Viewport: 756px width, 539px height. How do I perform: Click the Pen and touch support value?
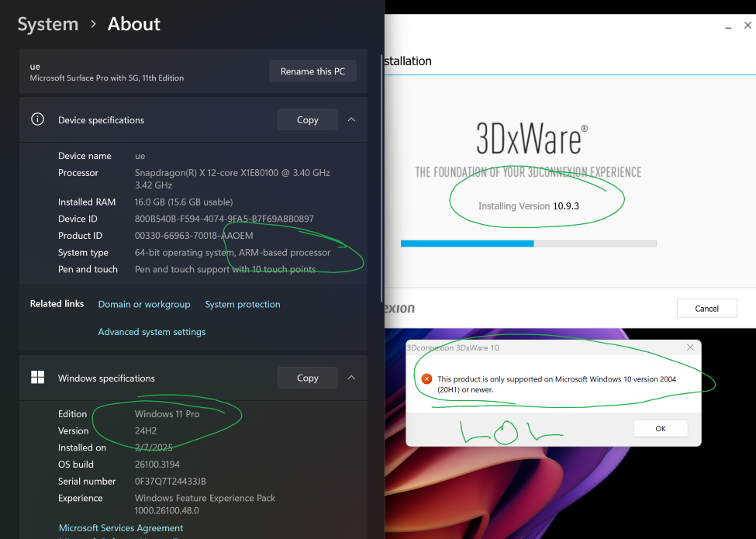225,270
